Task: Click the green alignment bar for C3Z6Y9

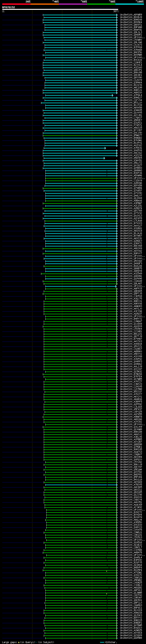Action: pos(81,180)
